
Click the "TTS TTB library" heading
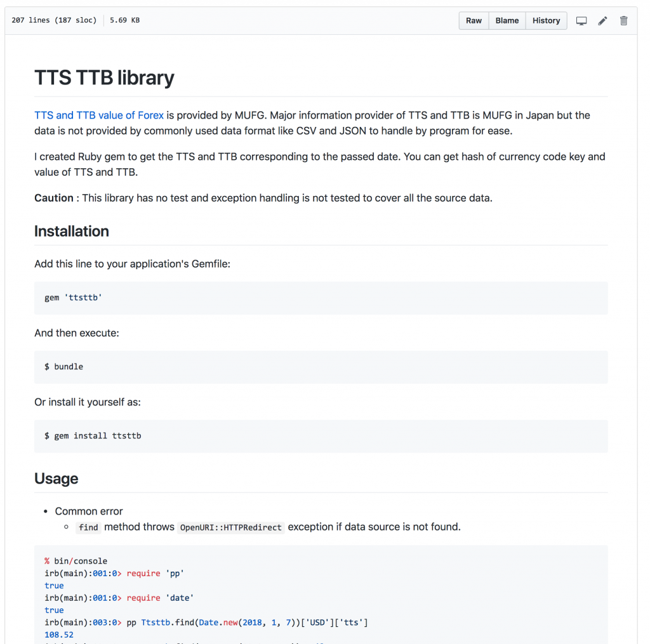[x=104, y=77]
